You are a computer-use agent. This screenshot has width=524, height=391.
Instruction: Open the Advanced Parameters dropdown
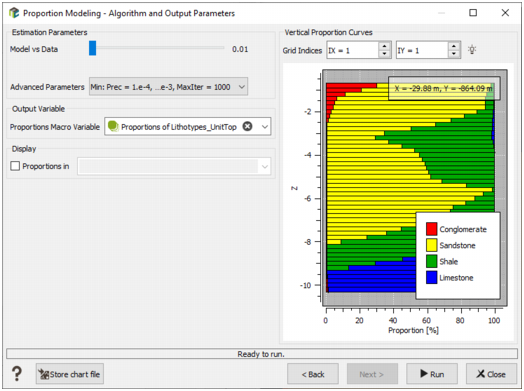tap(168, 87)
